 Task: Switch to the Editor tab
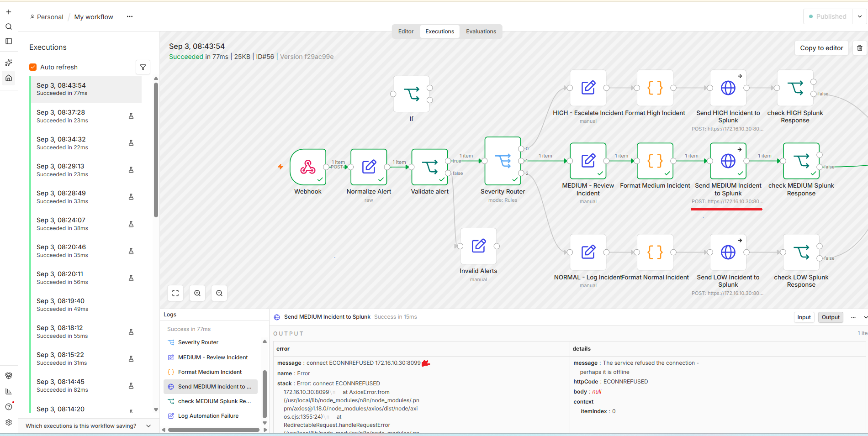pyautogui.click(x=406, y=32)
